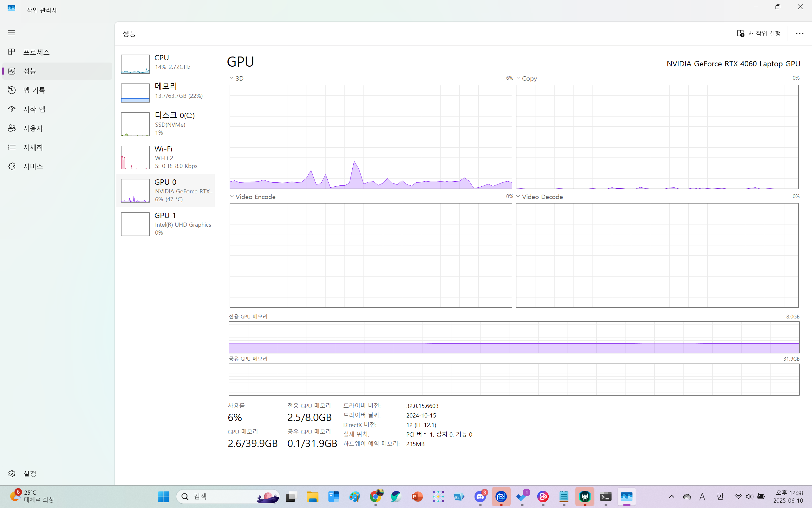Open the three-dot more options menu
The image size is (812, 508).
point(799,34)
